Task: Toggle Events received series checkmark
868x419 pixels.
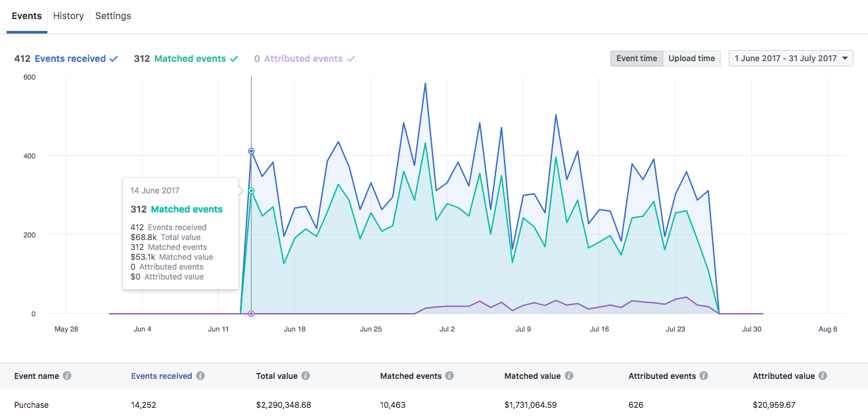Action: 114,59
